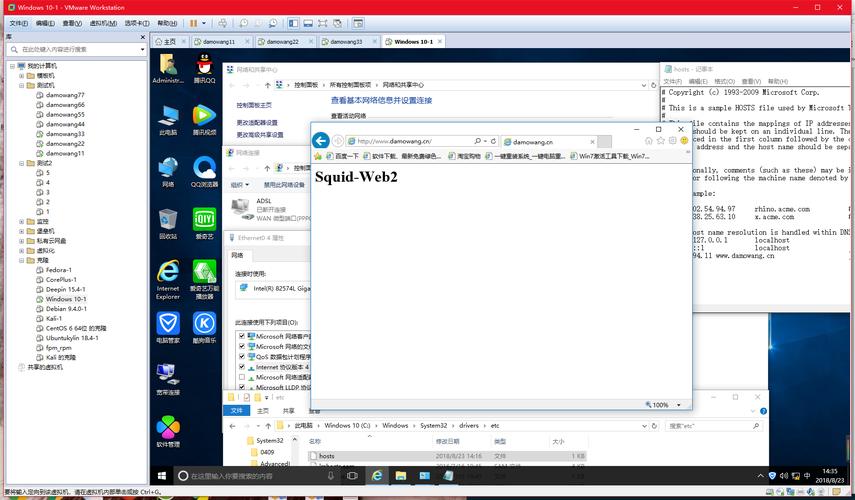Click 更改适配器设置 link in Network Center
Screen dimensions: 855x500
[258, 123]
